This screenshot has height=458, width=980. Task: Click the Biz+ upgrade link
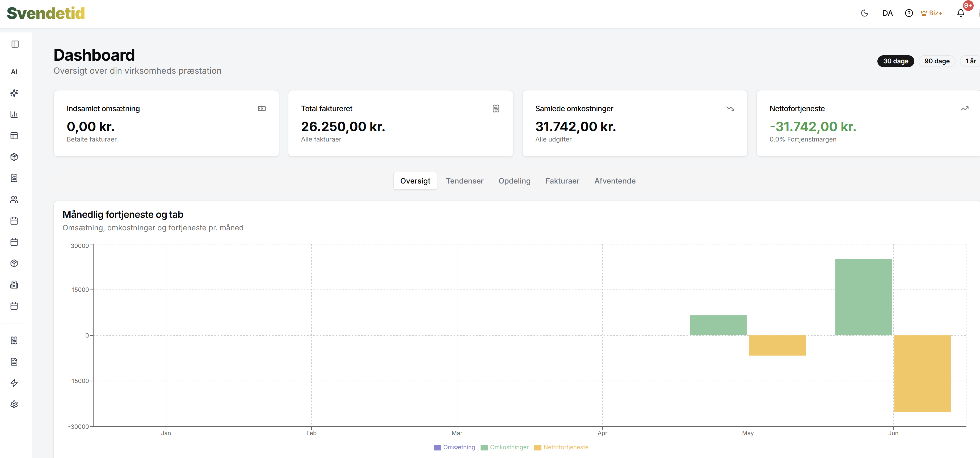(931, 13)
